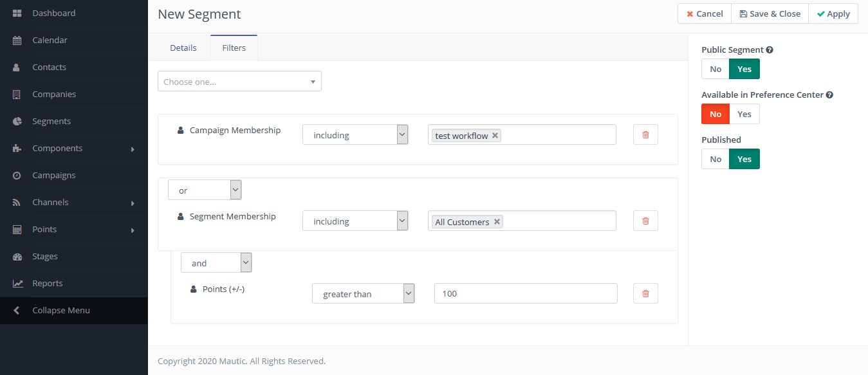The height and width of the screenshot is (375, 868).
Task: Click the Save & Close button
Action: pos(770,14)
